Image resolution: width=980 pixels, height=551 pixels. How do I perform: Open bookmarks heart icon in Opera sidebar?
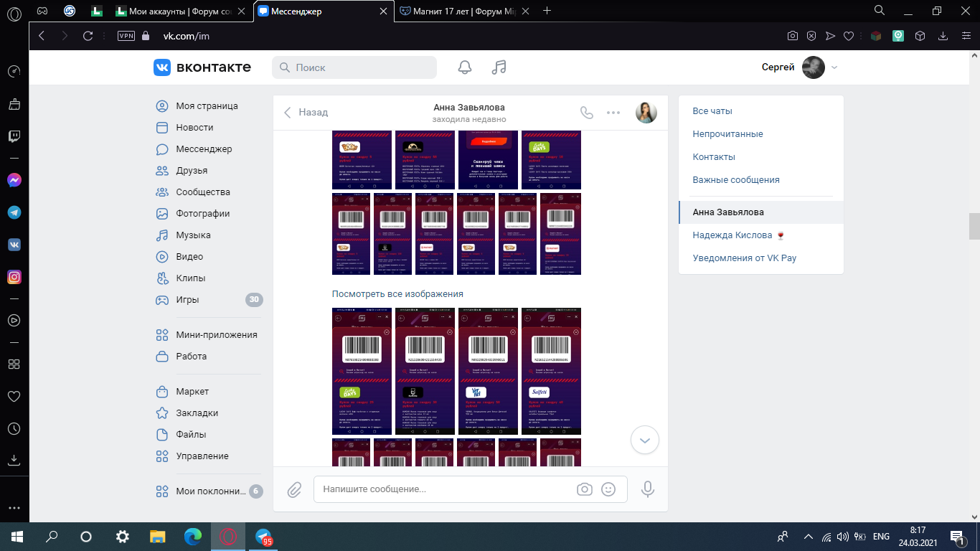[14, 396]
